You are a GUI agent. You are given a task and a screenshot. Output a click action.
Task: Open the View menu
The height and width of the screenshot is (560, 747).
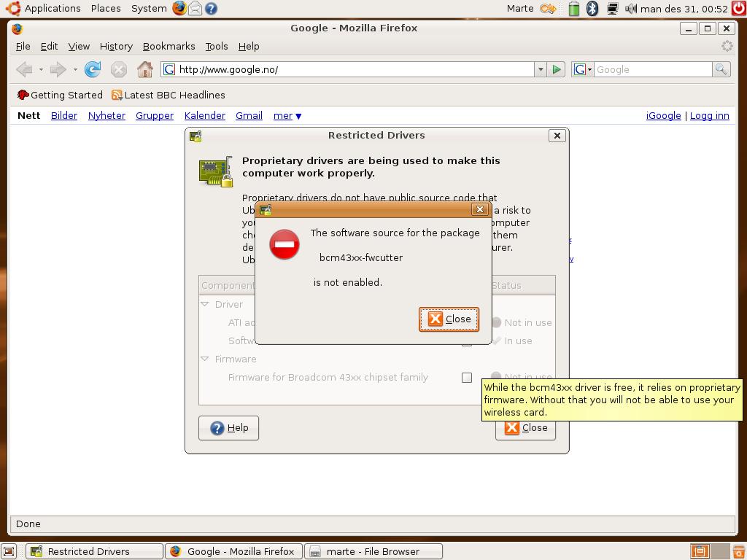79,46
